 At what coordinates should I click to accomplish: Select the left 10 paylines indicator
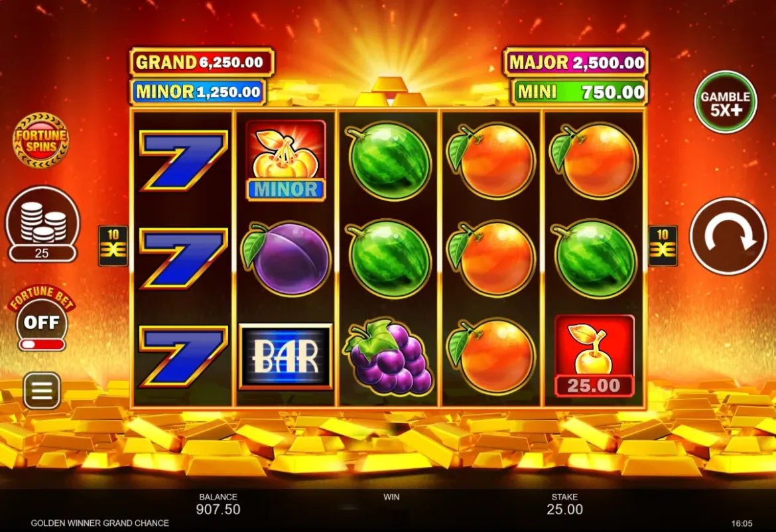point(113,246)
